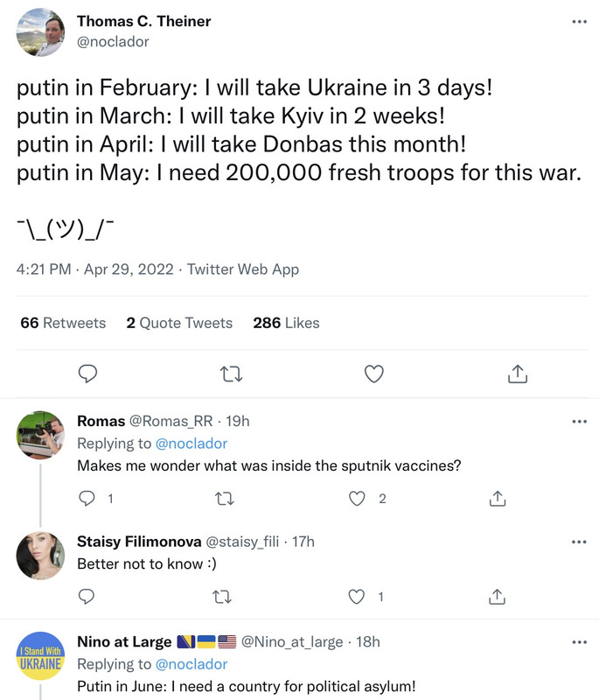
Task: Retweet the main tweet by @noclador
Action: [231, 374]
